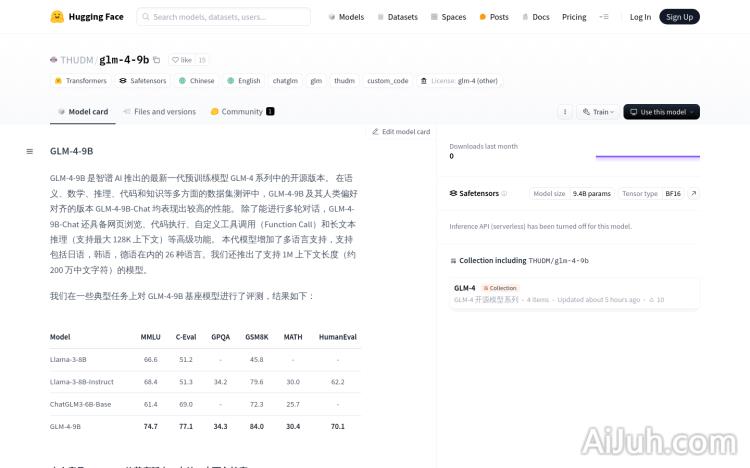750x468 pixels.
Task: Open the Spaces navigation item
Action: click(449, 17)
